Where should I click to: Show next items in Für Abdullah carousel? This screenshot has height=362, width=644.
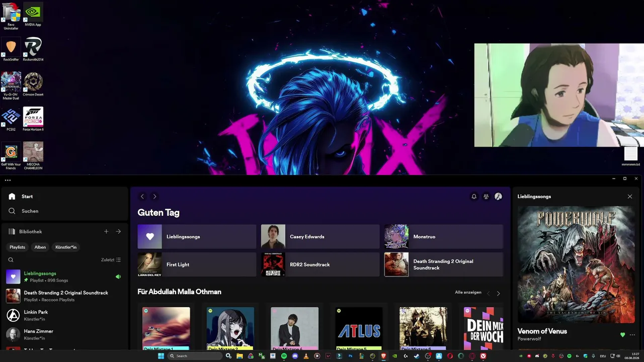tap(499, 293)
